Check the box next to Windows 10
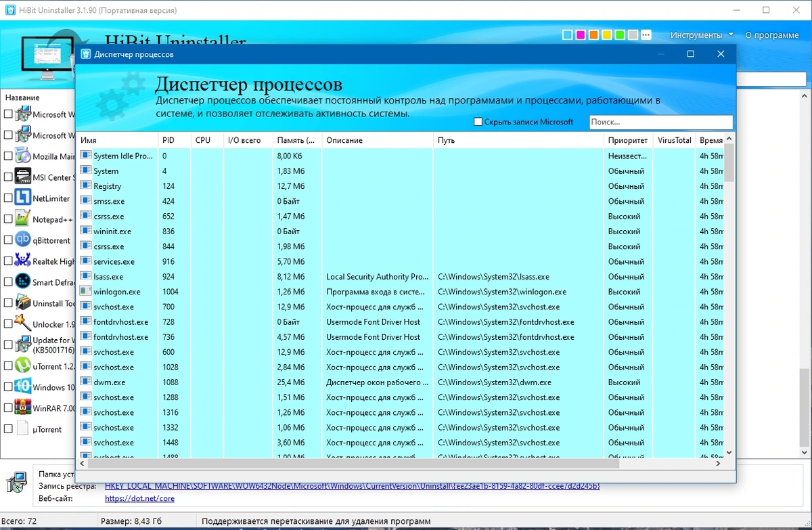This screenshot has width=812, height=530. [x=8, y=387]
